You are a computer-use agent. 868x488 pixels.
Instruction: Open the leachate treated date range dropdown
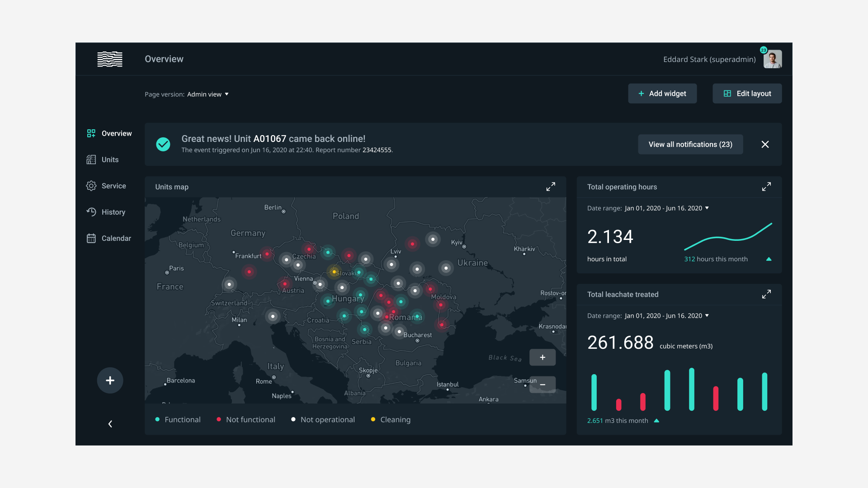tap(666, 315)
